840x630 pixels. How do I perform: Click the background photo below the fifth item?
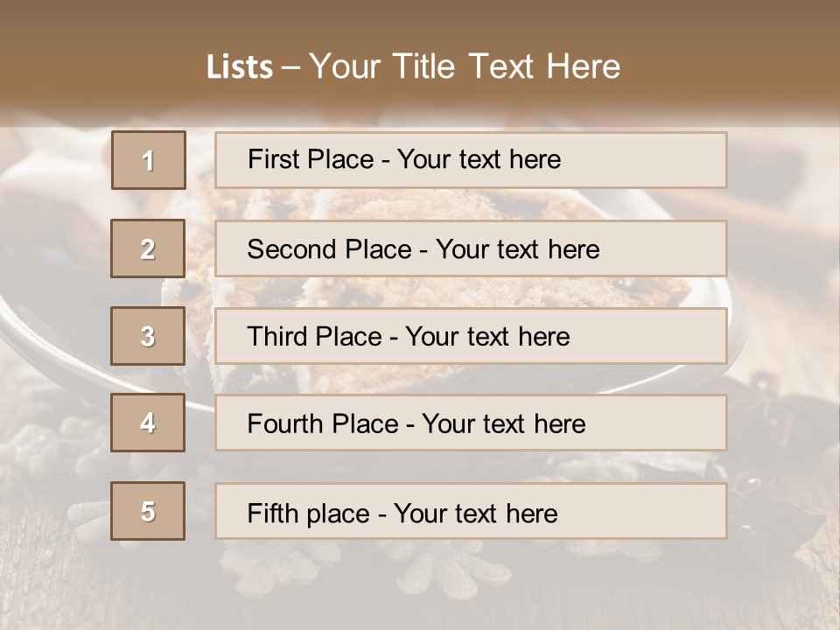pos(420,582)
